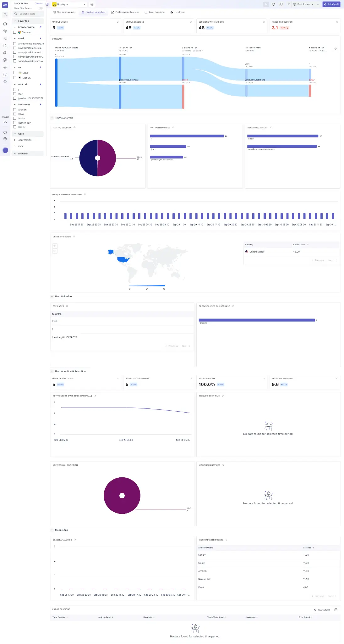Click the Middleware logo in the sidebar

click(x=5, y=5)
